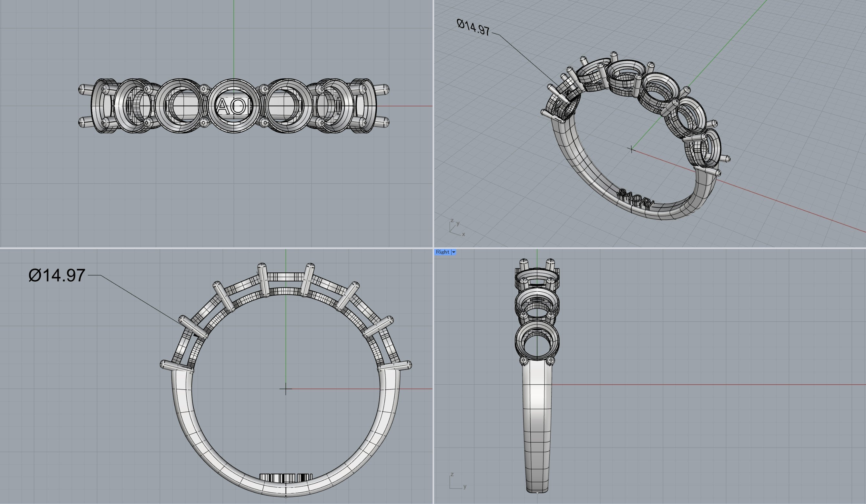866x504 pixels.
Task: Select the AOI engraved text in the top view
Action: tap(233, 107)
